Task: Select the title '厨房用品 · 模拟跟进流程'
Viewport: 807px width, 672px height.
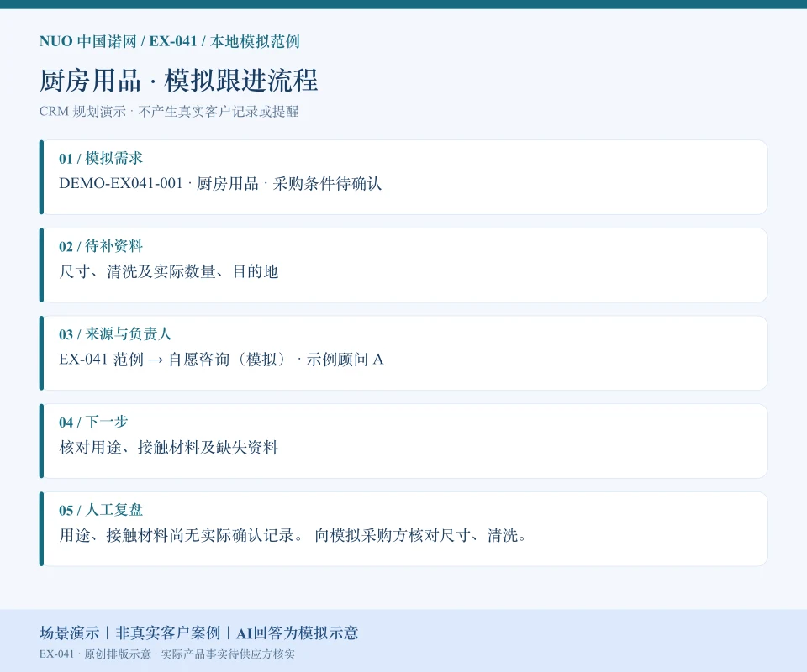Action: point(178,81)
